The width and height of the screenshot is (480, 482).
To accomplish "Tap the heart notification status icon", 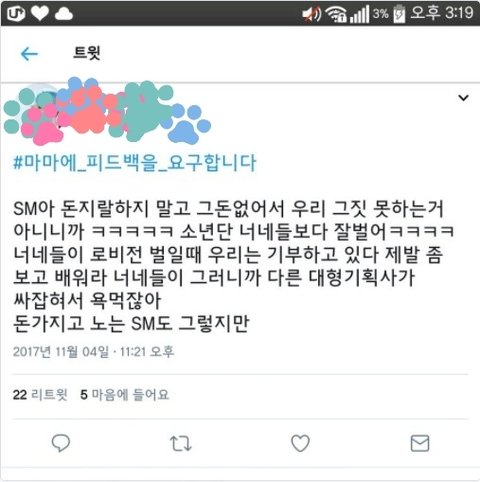I will coord(40,13).
